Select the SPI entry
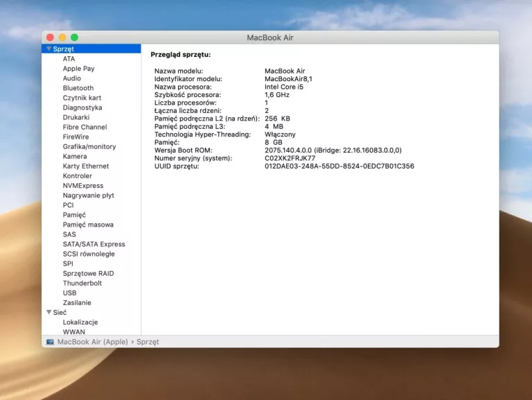Image resolution: width=532 pixels, height=400 pixels. point(68,264)
